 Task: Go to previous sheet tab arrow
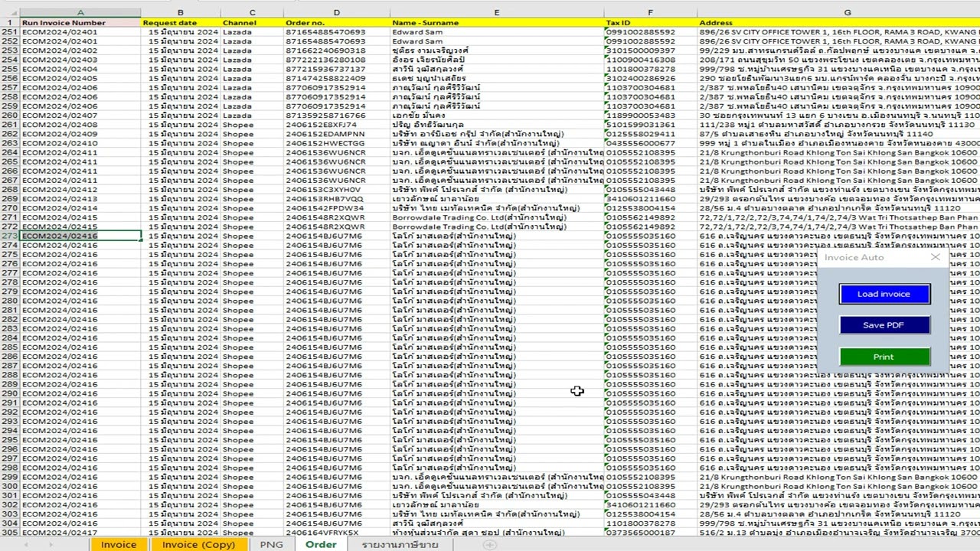point(25,545)
